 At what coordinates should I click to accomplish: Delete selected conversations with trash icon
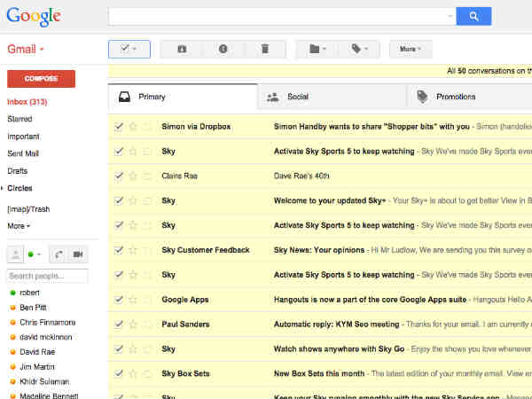tap(265, 49)
